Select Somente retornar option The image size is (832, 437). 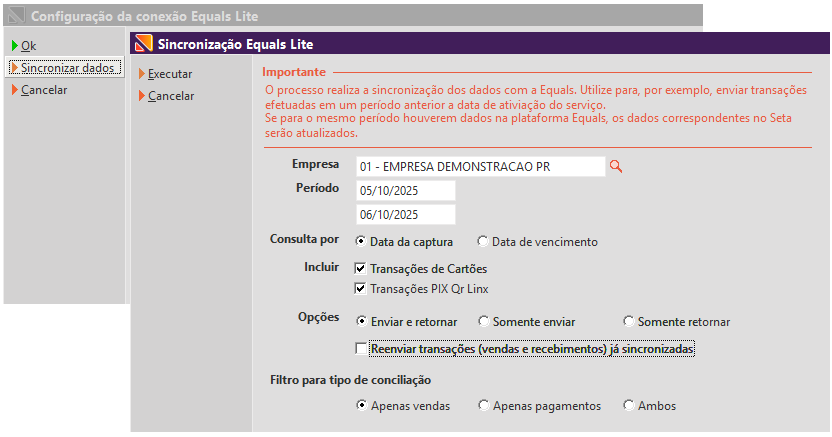point(628,322)
